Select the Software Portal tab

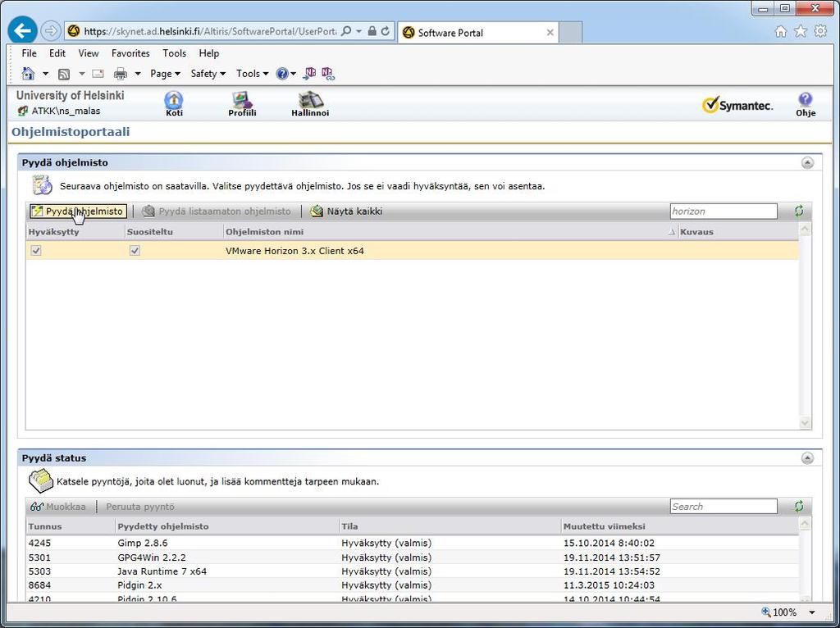pyautogui.click(x=478, y=32)
